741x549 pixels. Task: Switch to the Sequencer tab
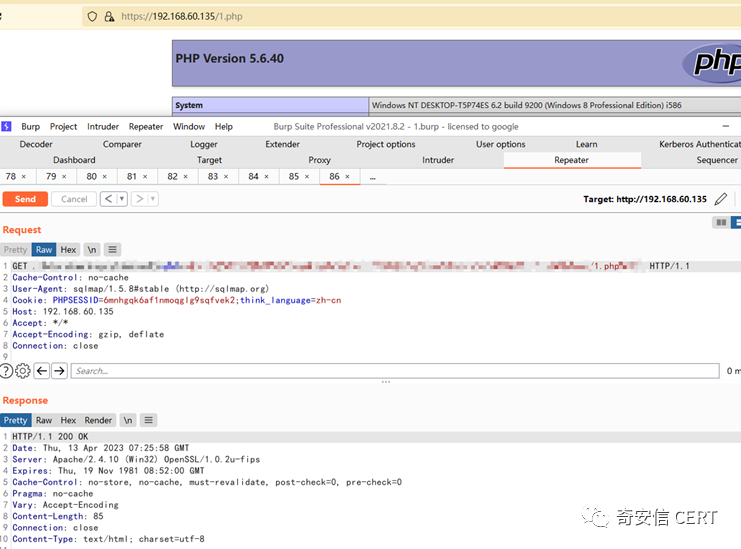(x=717, y=160)
